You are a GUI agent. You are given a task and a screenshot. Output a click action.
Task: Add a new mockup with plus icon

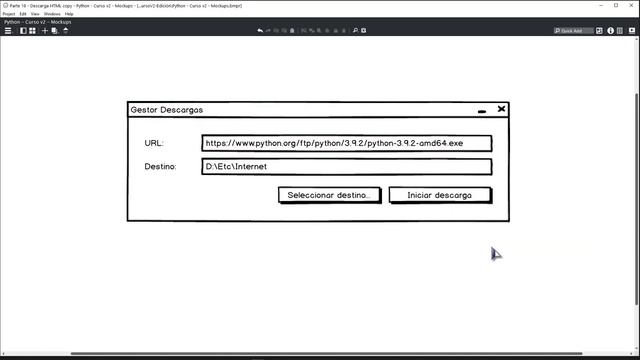pos(45,31)
